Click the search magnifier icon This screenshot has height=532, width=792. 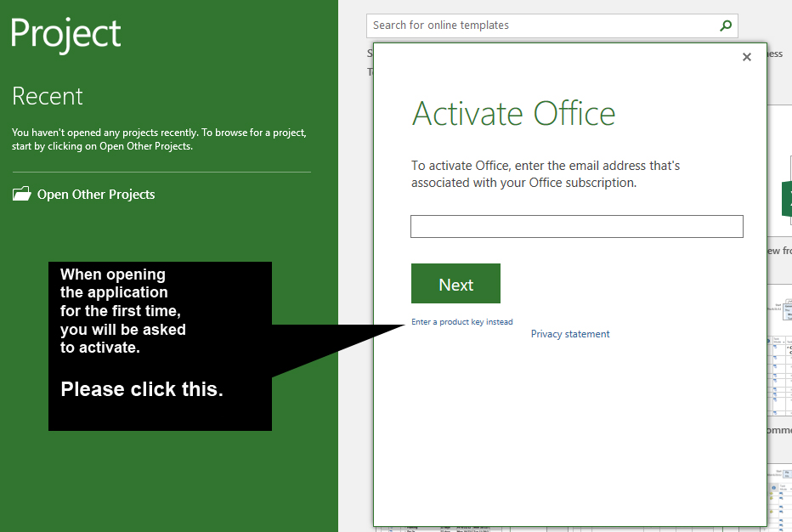(726, 25)
